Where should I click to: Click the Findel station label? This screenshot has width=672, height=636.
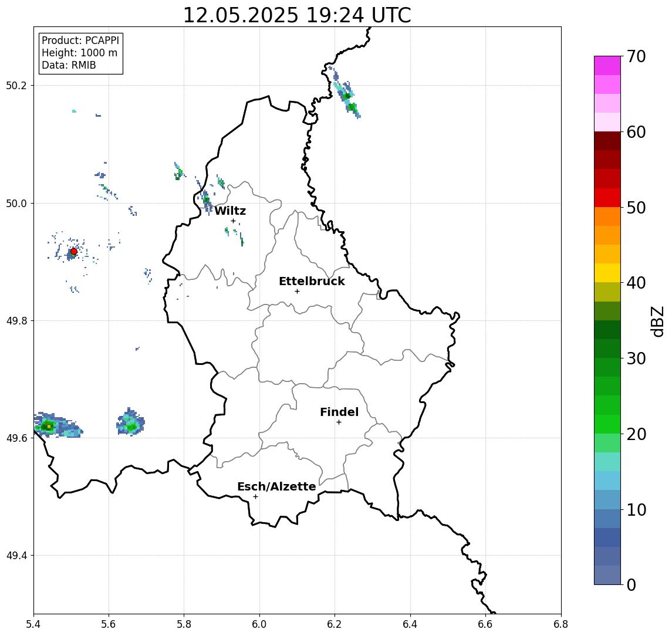[339, 412]
